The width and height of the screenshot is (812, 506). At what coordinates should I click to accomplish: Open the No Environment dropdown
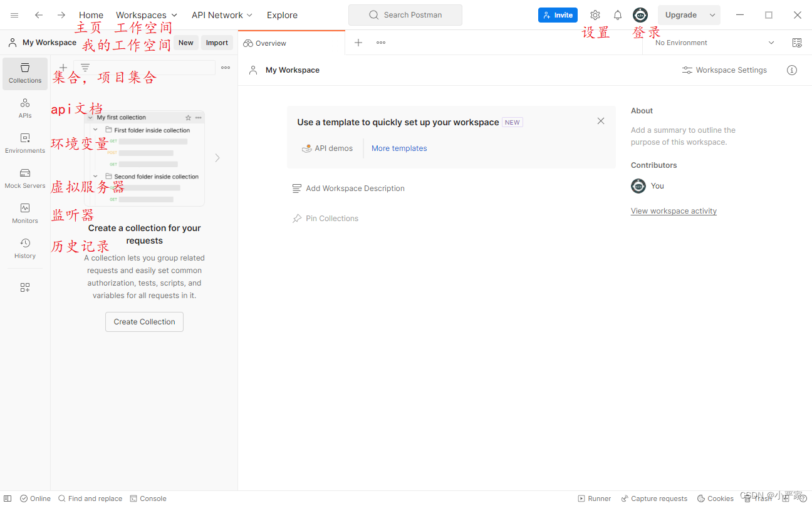pyautogui.click(x=714, y=43)
